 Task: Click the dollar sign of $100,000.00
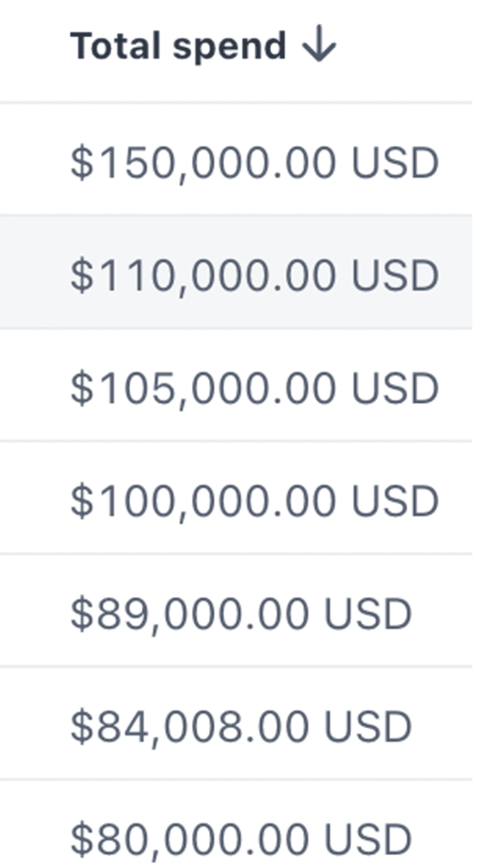pos(80,501)
